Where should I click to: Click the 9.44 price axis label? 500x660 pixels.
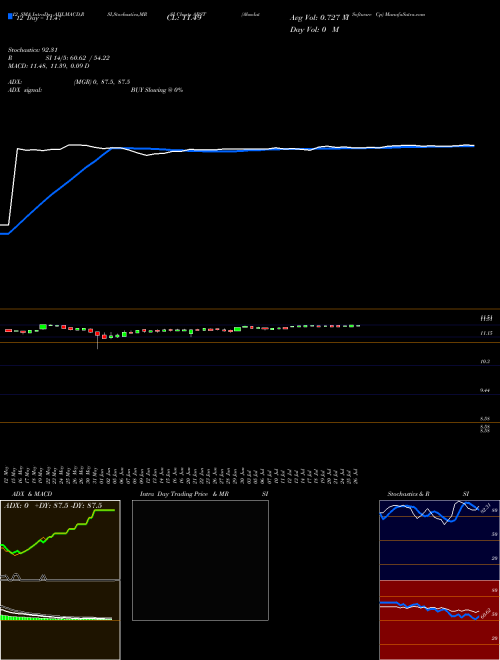485,390
